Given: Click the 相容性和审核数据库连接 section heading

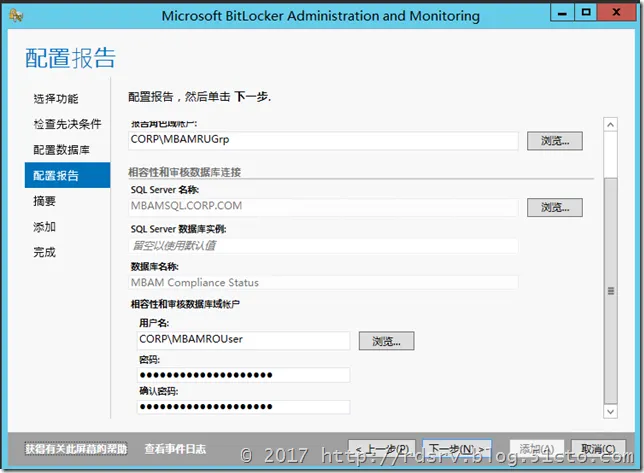Looking at the screenshot, I should pos(185,172).
